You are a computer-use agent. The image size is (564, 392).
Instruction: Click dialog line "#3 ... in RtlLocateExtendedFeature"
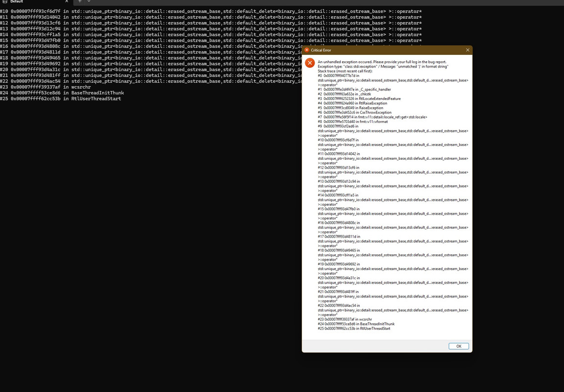(x=359, y=98)
